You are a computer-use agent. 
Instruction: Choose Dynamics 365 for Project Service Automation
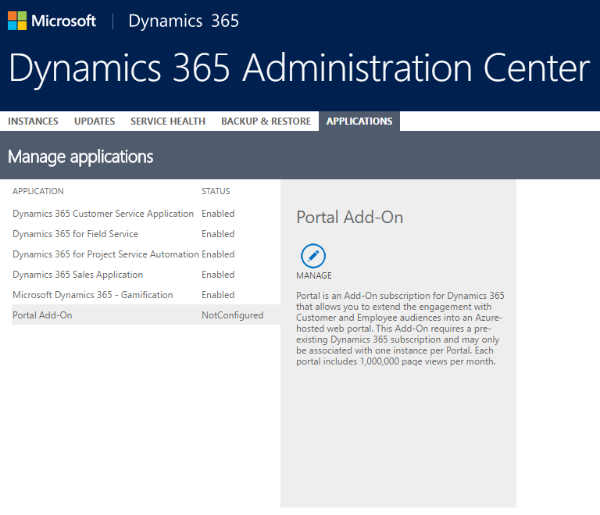[105, 254]
